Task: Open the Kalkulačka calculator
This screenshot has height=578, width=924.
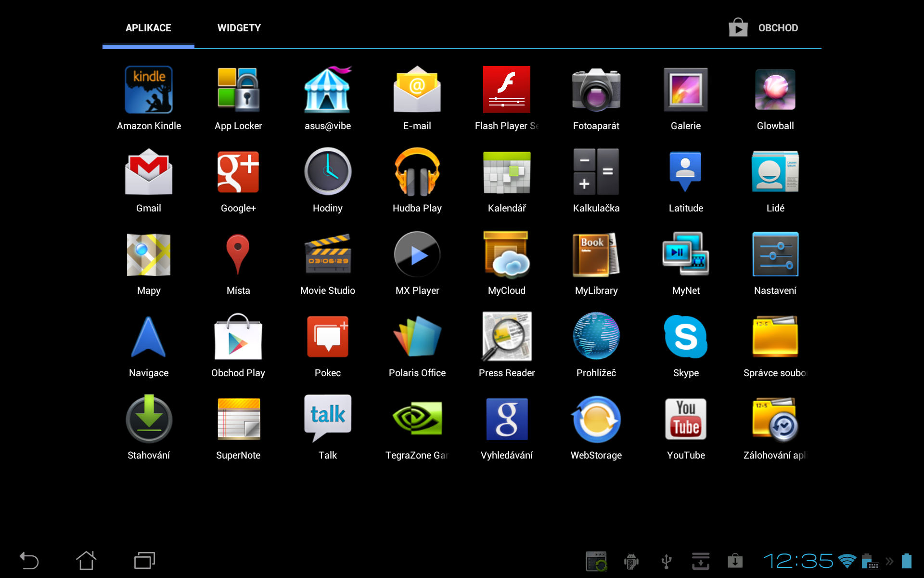Action: pyautogui.click(x=596, y=172)
